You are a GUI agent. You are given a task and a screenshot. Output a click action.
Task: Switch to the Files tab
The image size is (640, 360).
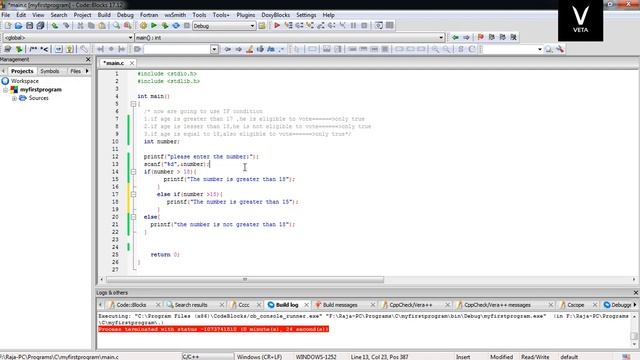(76, 71)
